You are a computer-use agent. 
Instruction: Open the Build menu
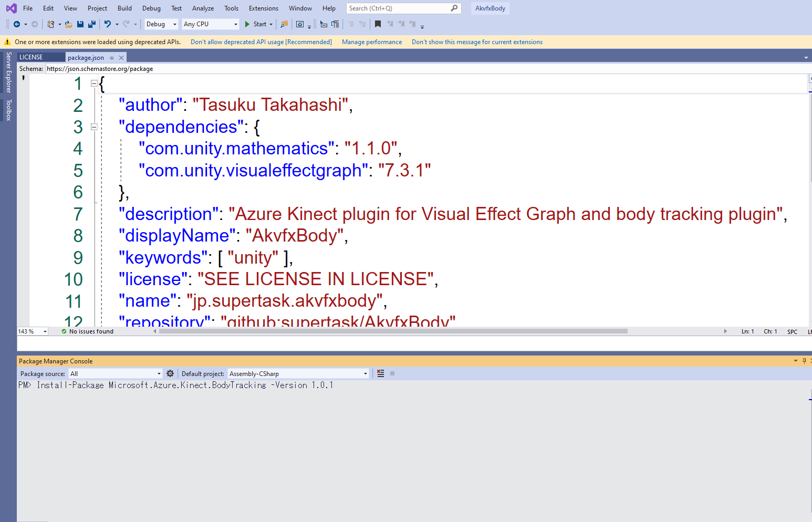tap(124, 8)
